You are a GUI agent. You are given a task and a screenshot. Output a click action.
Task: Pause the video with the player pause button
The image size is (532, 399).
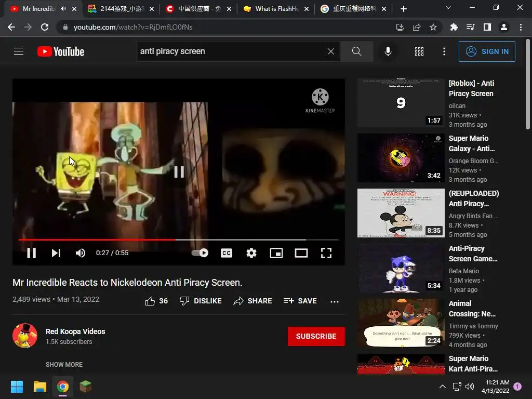(x=32, y=253)
